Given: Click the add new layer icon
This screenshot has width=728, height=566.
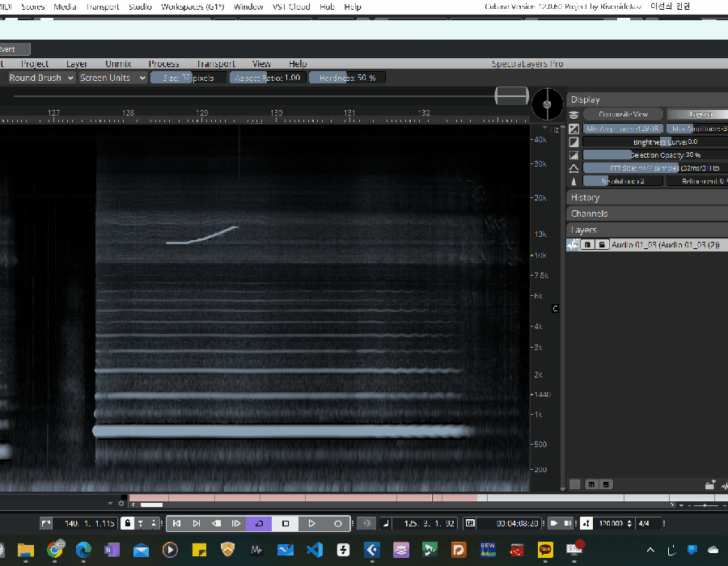Looking at the screenshot, I should point(709,485).
